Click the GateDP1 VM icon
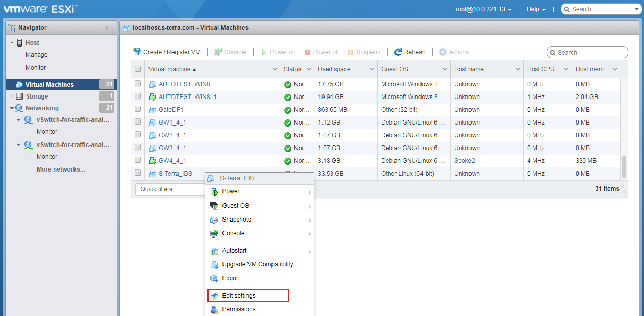Image resolution: width=644 pixels, height=316 pixels. [x=153, y=110]
